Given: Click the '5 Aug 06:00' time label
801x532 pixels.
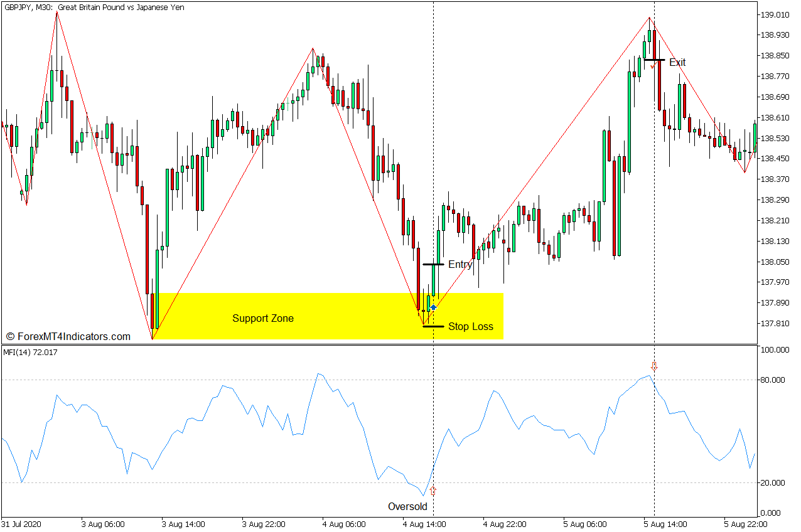Looking at the screenshot, I should point(585,524).
